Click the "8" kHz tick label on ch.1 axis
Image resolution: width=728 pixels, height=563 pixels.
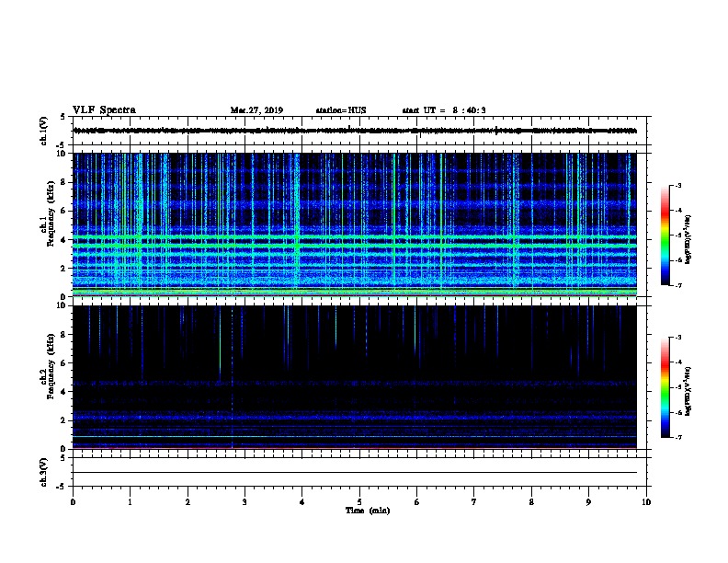click(63, 182)
